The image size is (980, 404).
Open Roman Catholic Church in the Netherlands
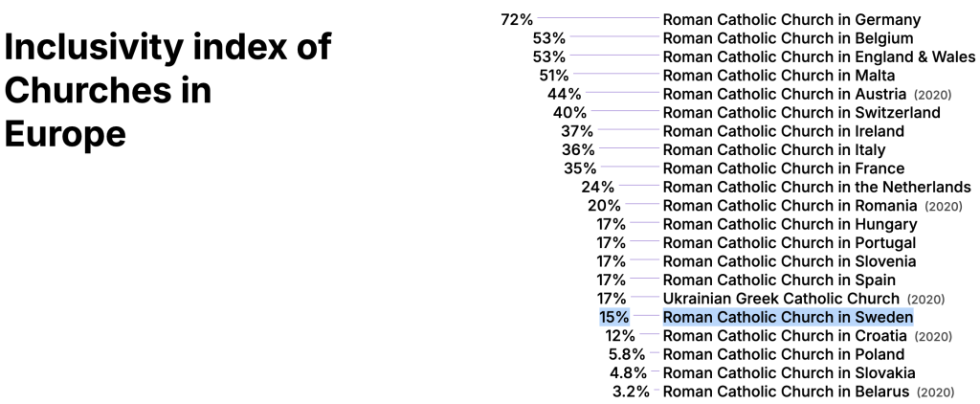[816, 187]
